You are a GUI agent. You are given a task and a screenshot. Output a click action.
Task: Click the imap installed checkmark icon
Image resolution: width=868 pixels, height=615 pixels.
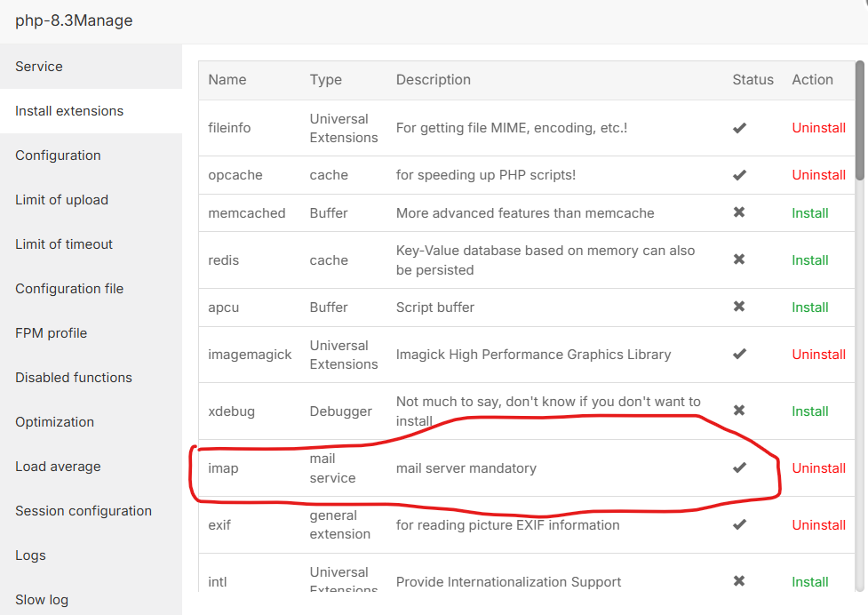[x=739, y=467]
